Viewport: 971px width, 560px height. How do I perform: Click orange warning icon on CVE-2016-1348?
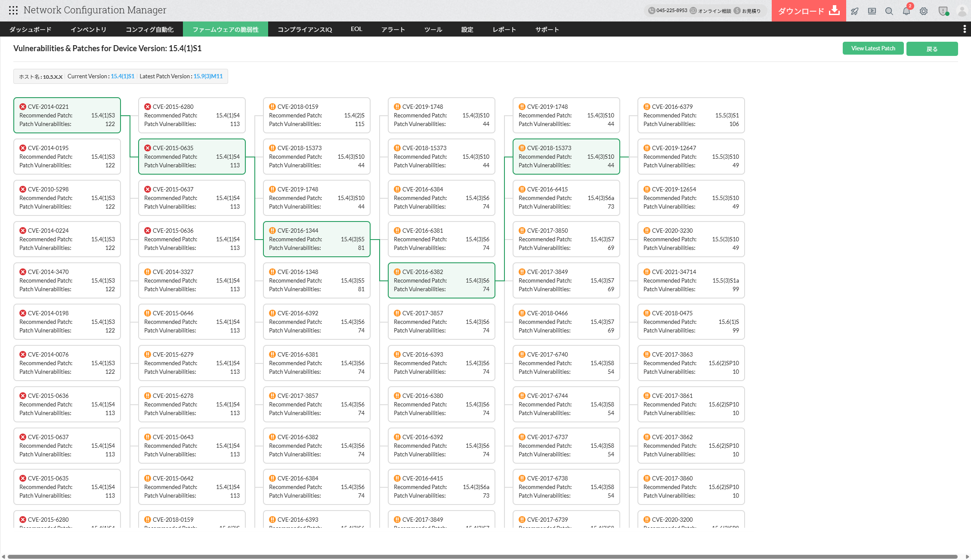pyautogui.click(x=272, y=272)
